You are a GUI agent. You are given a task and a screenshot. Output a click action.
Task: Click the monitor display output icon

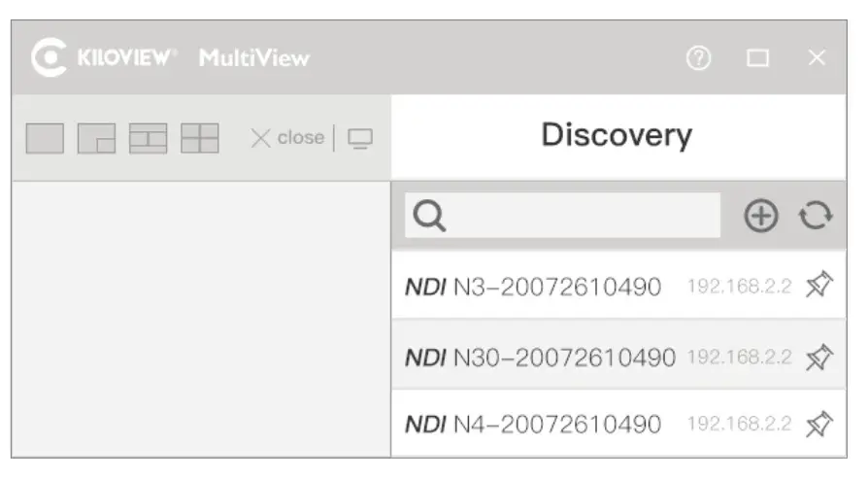pyautogui.click(x=359, y=139)
